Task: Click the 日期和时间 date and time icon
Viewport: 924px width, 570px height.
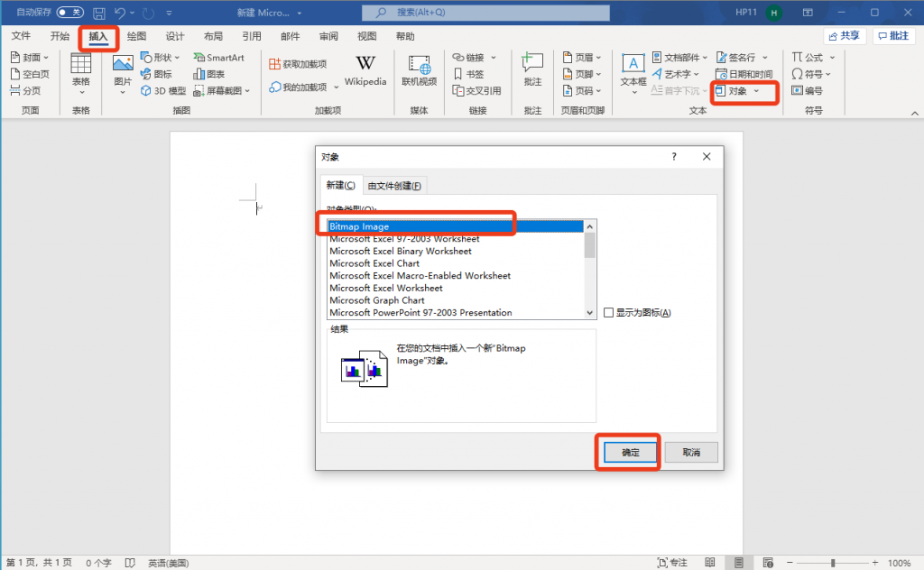Action: coord(744,74)
